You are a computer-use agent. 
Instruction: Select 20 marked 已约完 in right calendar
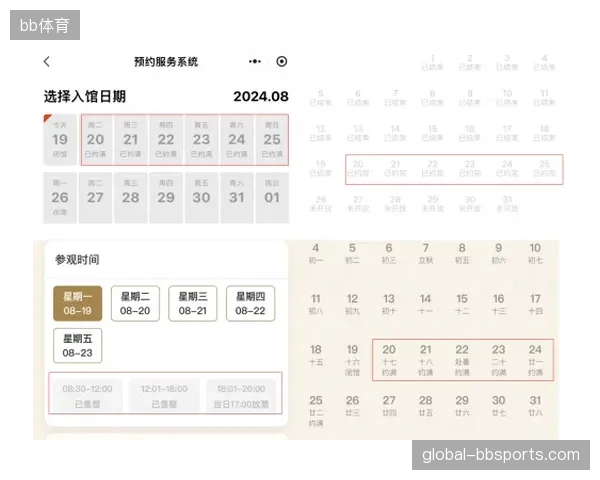(358, 168)
